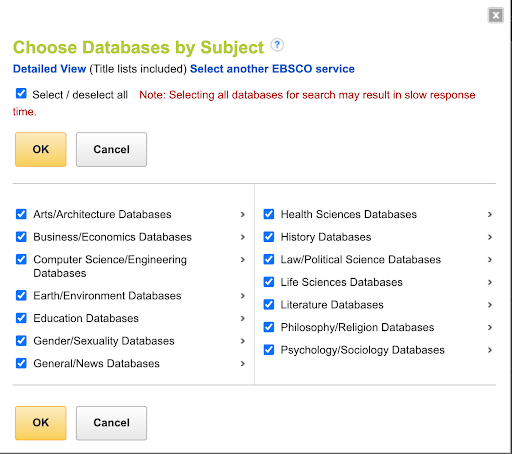Uncheck Select / deselect all checkbox
This screenshot has height=454, width=512.
21,93
